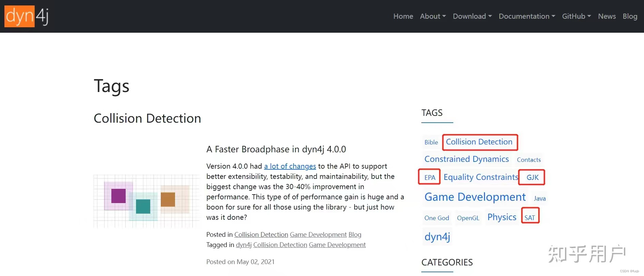This screenshot has height=276, width=644.
Task: Open the broadphase article thumbnail image
Action: [x=147, y=201]
